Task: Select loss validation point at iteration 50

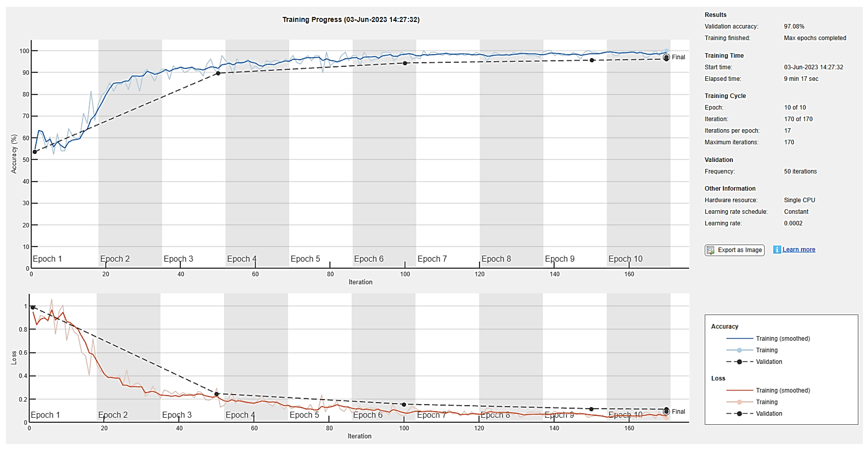Action: 216,394
